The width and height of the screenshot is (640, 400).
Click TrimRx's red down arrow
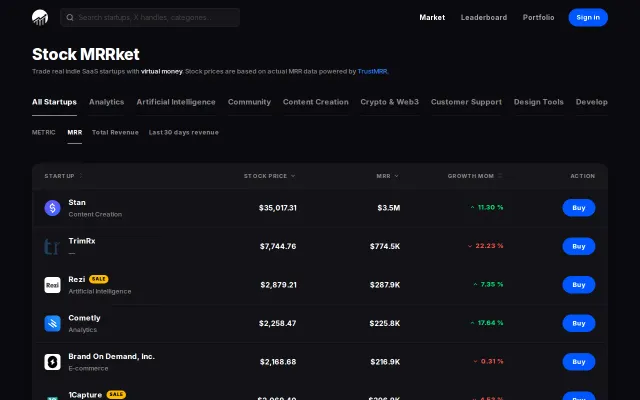[x=470, y=246]
